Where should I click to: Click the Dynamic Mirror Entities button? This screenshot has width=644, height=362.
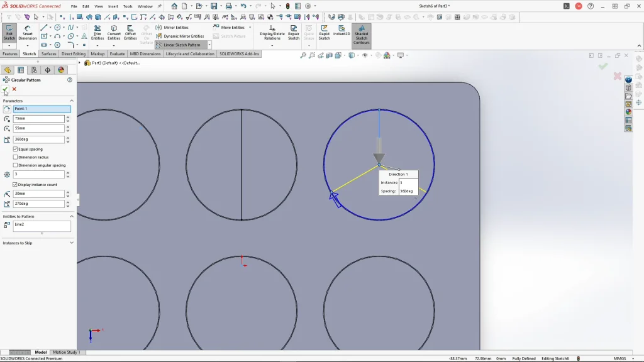pyautogui.click(x=180, y=36)
